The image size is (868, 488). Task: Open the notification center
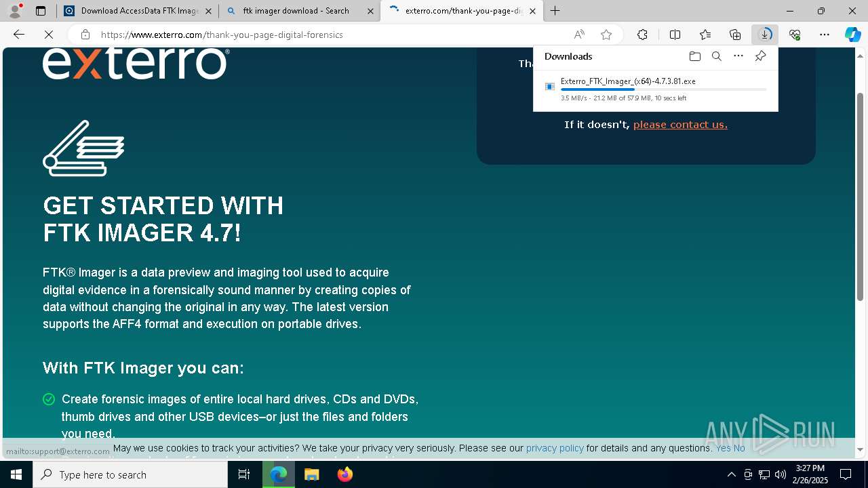(846, 474)
